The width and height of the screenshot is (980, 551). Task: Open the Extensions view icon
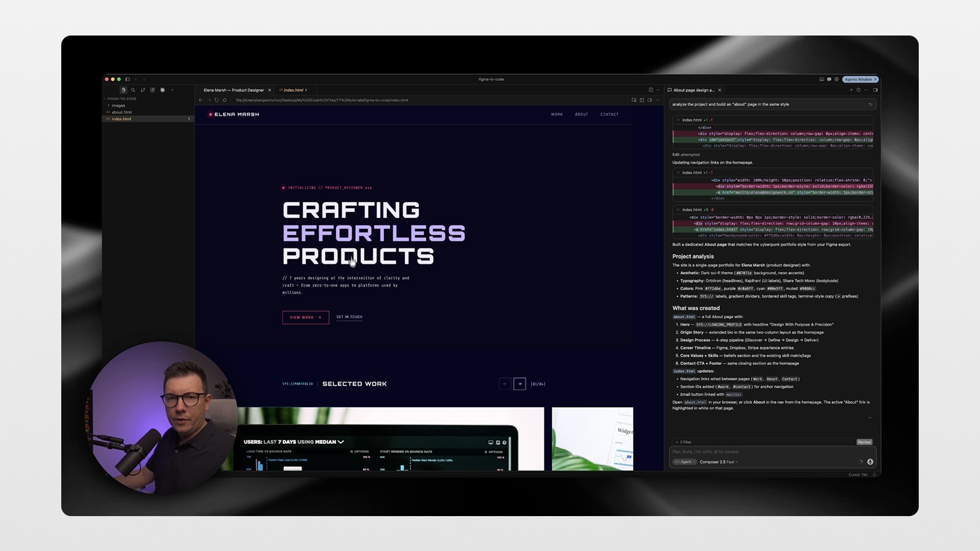point(153,90)
